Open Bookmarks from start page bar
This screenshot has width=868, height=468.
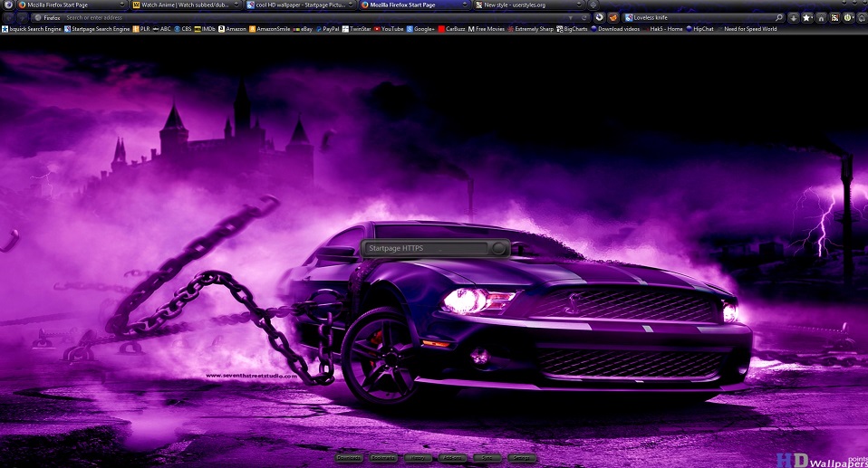pos(383,458)
